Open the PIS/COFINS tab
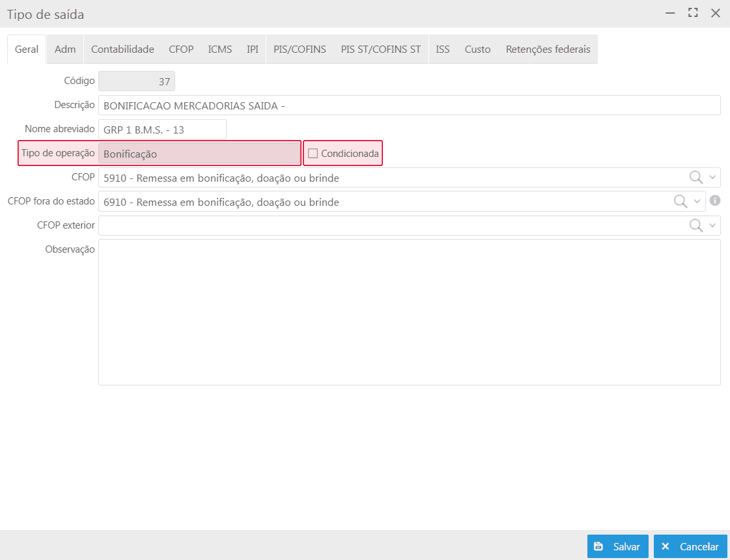Viewport: 730px width, 560px height. (300, 49)
